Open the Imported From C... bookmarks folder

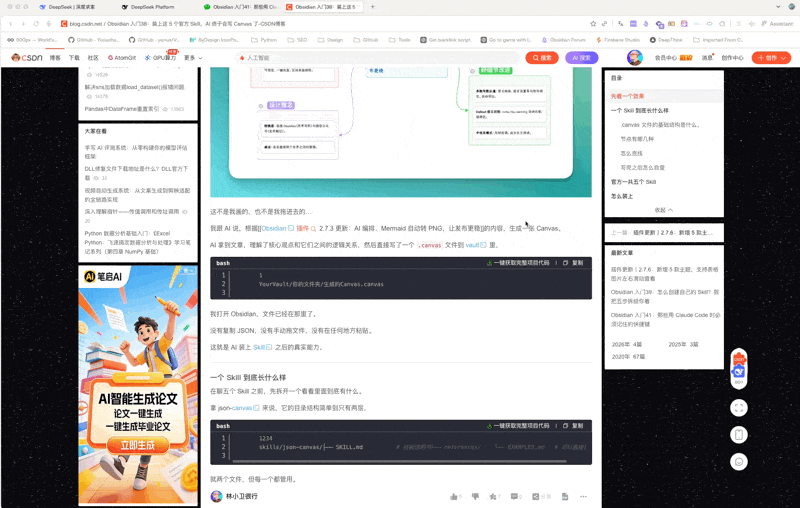point(718,40)
